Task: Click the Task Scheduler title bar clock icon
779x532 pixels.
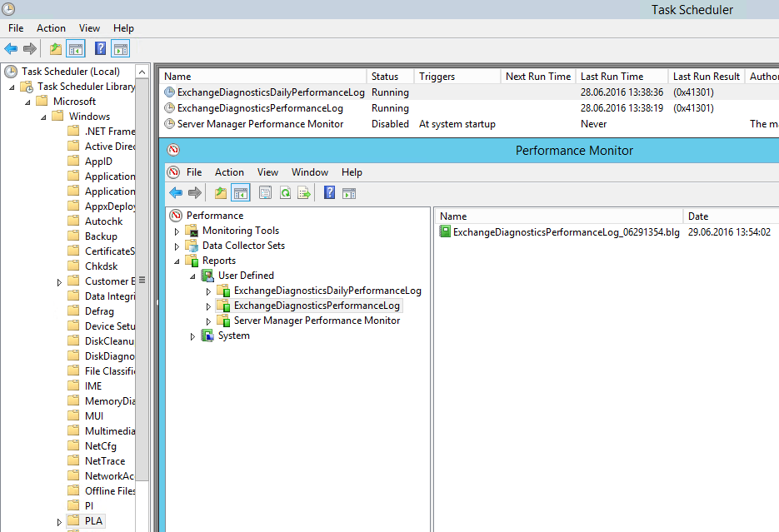Action: [x=8, y=9]
